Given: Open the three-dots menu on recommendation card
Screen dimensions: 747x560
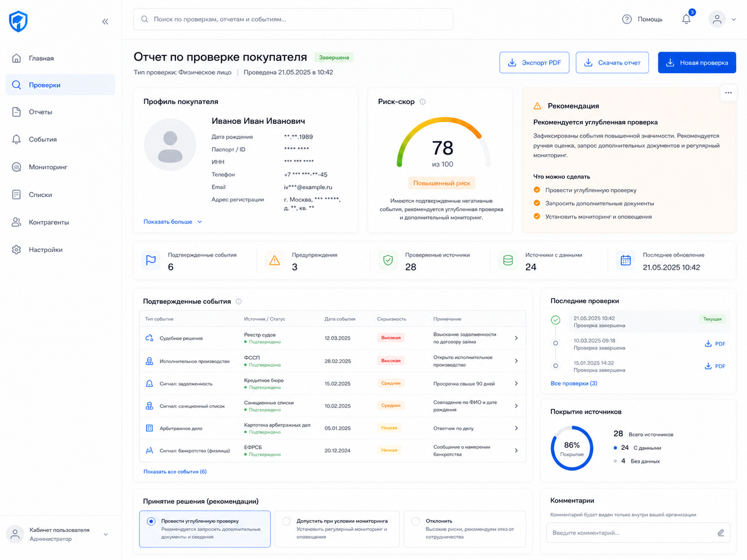Looking at the screenshot, I should coord(728,93).
